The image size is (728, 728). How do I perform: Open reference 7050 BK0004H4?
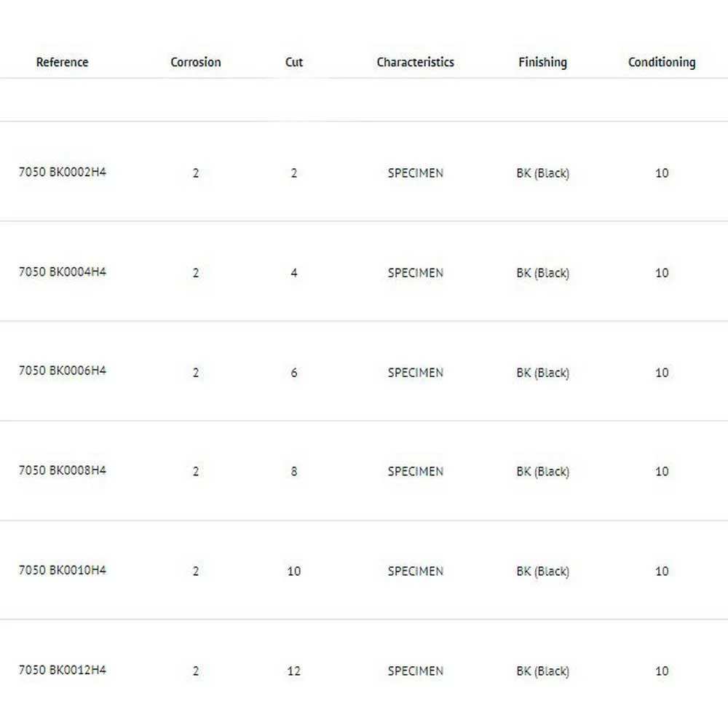(62, 272)
